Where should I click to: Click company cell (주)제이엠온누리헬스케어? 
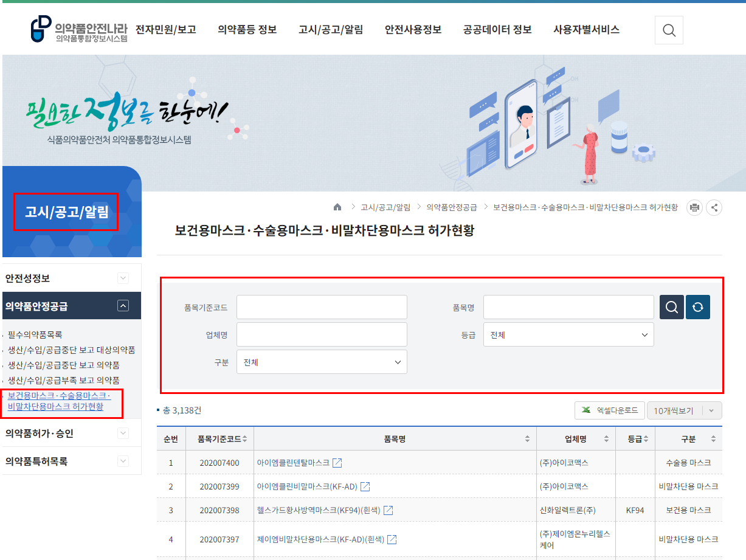click(575, 539)
